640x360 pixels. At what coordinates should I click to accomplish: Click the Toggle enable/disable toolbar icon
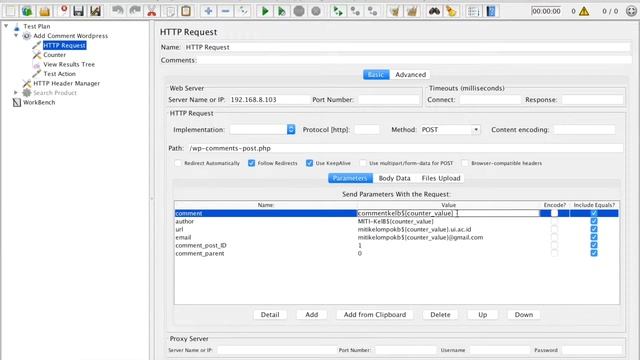coord(243,11)
